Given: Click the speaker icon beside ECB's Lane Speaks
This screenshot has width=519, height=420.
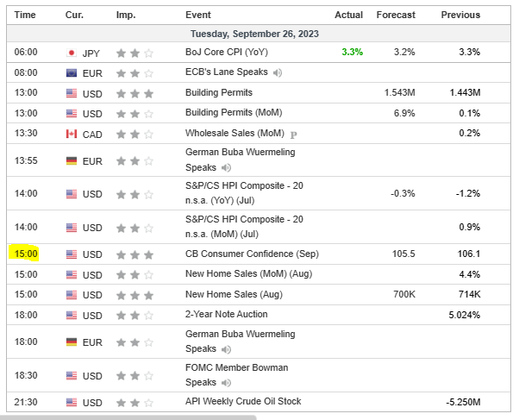Looking at the screenshot, I should point(277,73).
